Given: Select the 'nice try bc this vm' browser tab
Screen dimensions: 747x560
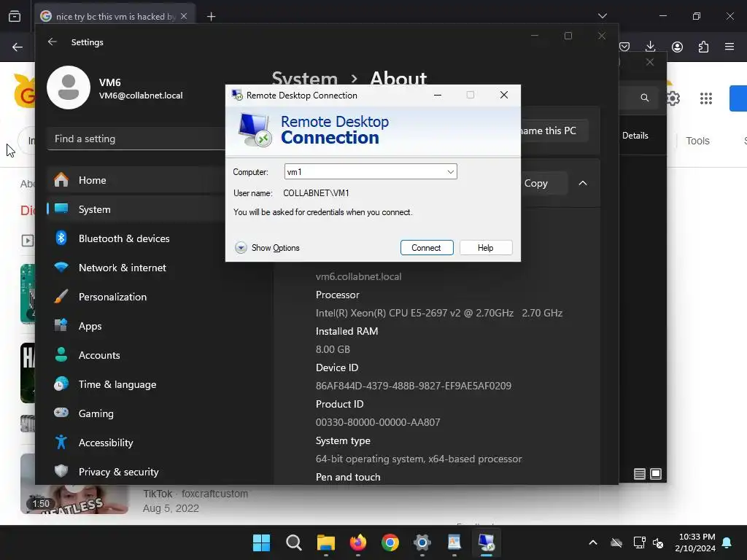Looking at the screenshot, I should point(115,16).
